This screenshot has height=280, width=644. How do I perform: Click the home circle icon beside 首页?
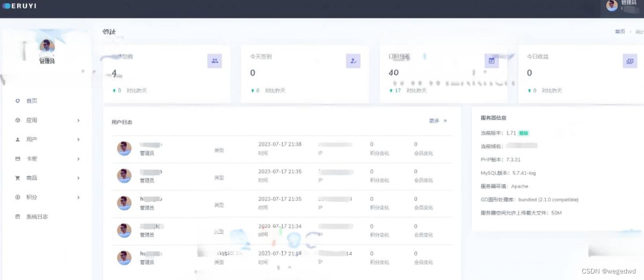pyautogui.click(x=18, y=101)
